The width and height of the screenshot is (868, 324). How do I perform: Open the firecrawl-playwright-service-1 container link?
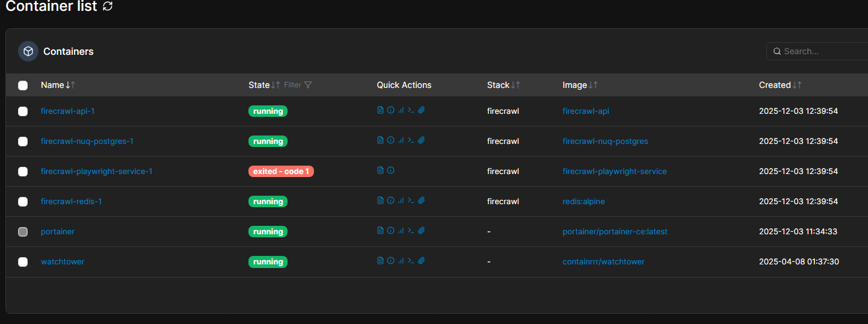click(97, 171)
